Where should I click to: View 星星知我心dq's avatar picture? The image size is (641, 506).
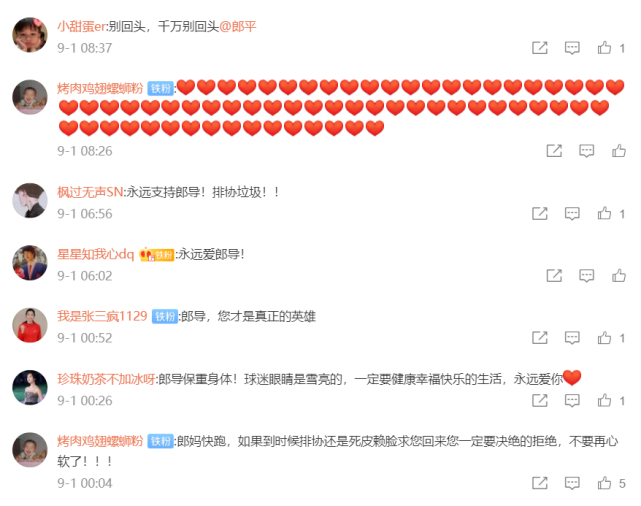[30, 263]
